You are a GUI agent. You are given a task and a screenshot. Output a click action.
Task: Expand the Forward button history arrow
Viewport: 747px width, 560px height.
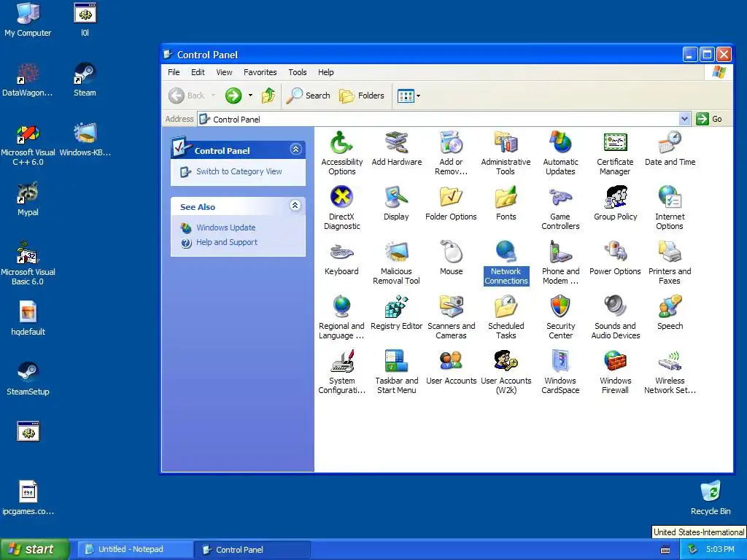pos(251,96)
